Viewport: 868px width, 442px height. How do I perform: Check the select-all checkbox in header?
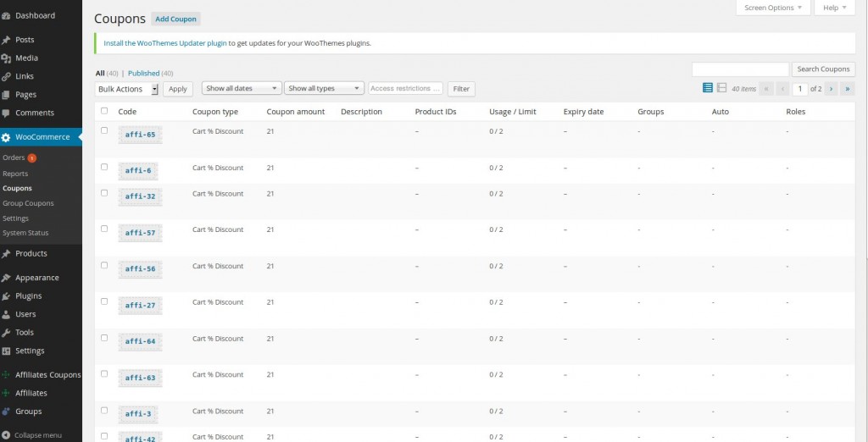click(x=104, y=111)
